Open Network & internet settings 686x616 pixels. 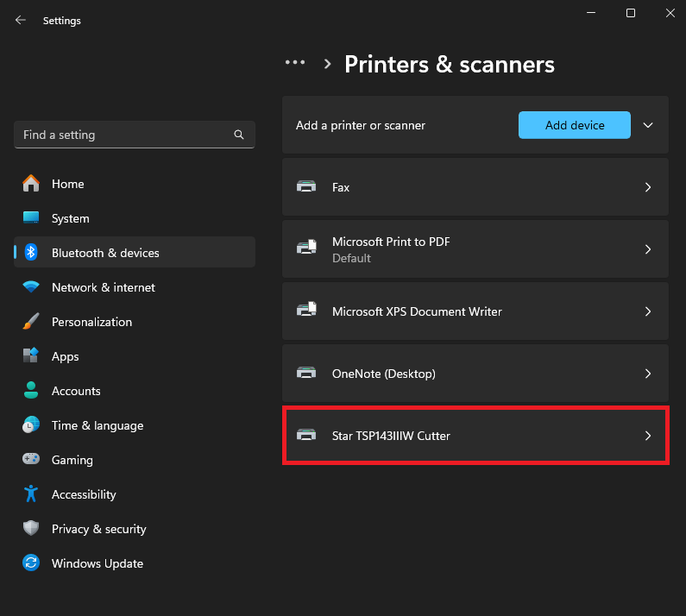135,287
